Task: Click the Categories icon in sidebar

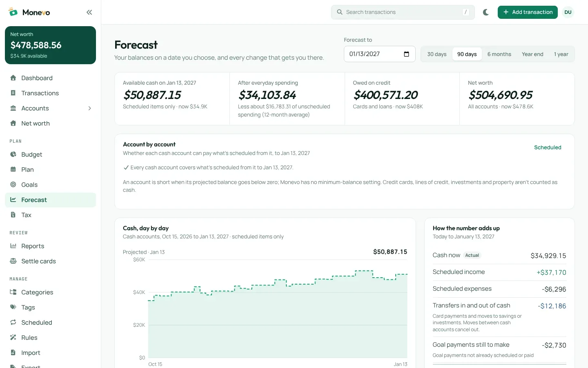Action: click(x=13, y=292)
